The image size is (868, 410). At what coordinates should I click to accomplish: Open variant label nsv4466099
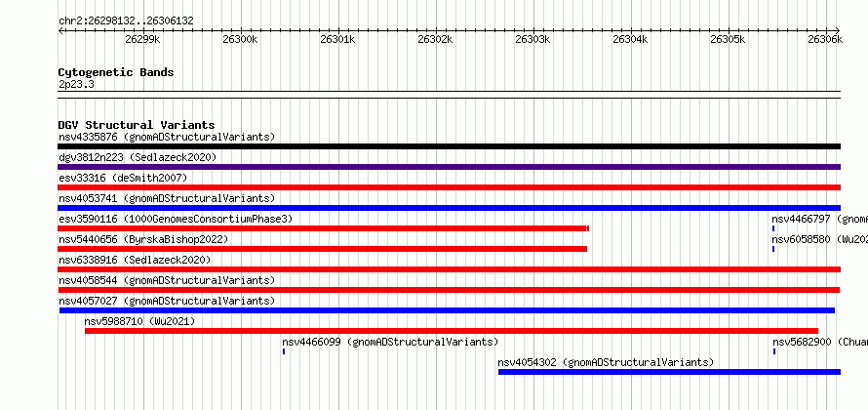390,342
